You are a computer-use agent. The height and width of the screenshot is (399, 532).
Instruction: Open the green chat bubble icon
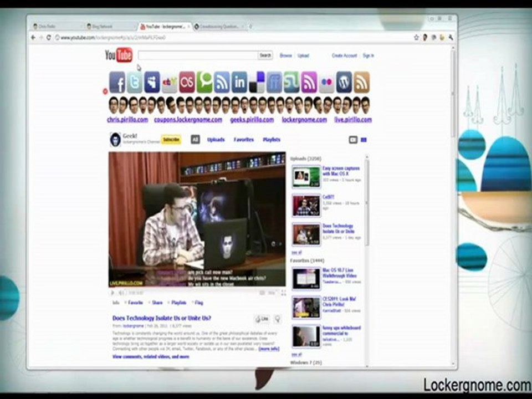(x=204, y=82)
